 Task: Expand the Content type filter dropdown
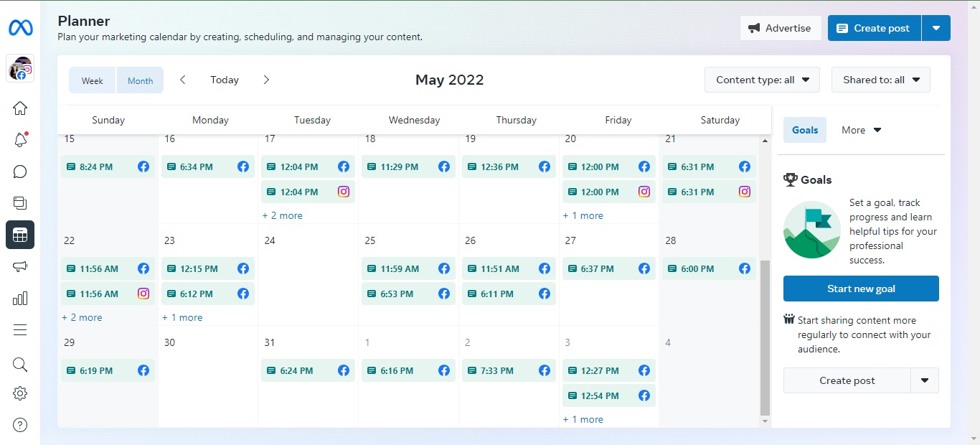762,80
